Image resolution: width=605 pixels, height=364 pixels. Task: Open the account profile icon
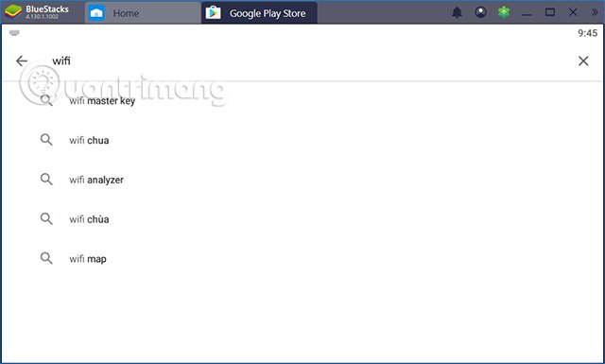coord(480,12)
